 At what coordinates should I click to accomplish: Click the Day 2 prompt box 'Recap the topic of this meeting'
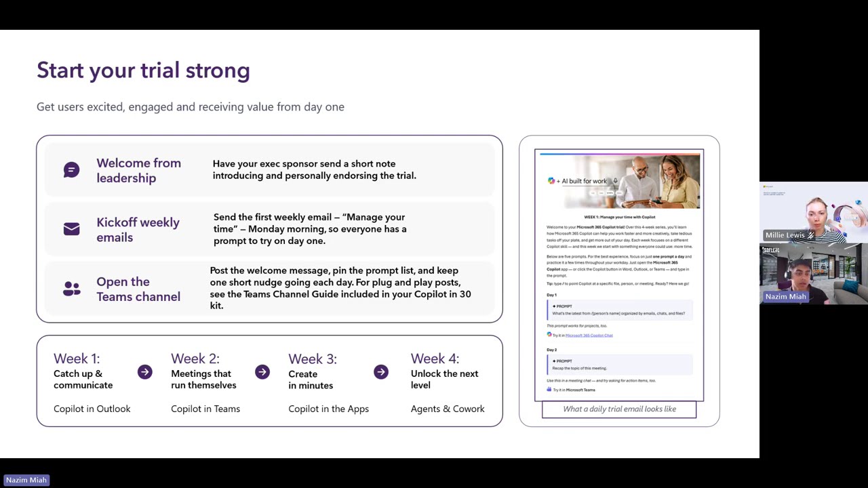[x=620, y=365]
